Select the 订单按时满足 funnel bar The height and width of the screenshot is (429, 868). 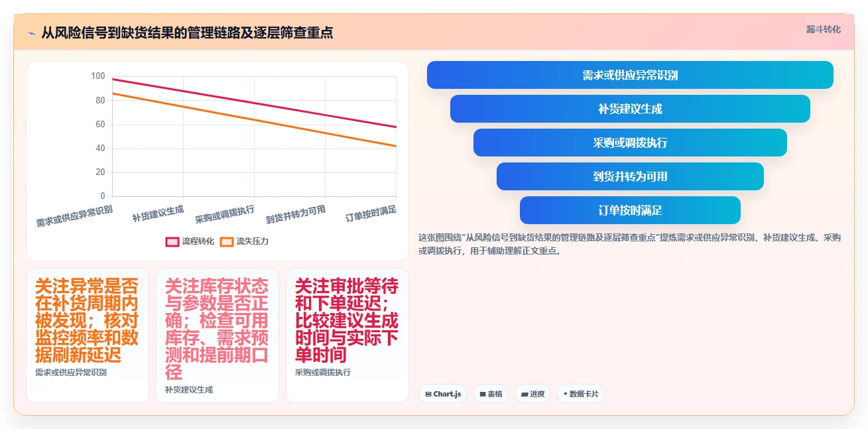pos(630,210)
